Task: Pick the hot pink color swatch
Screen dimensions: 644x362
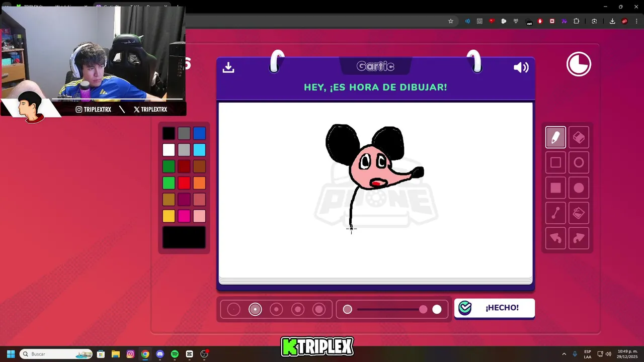Action: [x=184, y=216]
